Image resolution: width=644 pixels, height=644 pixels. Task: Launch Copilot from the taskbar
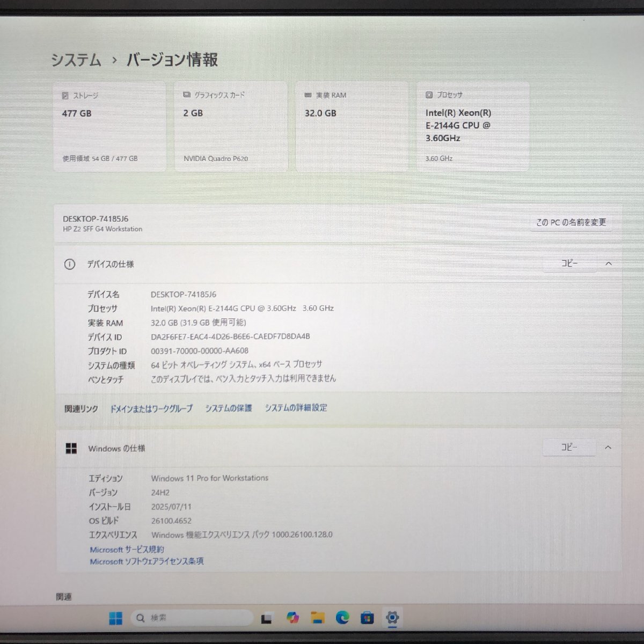[292, 618]
